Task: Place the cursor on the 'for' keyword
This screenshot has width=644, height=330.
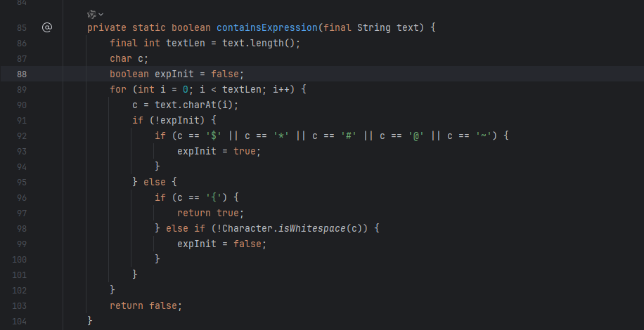Action: click(118, 89)
